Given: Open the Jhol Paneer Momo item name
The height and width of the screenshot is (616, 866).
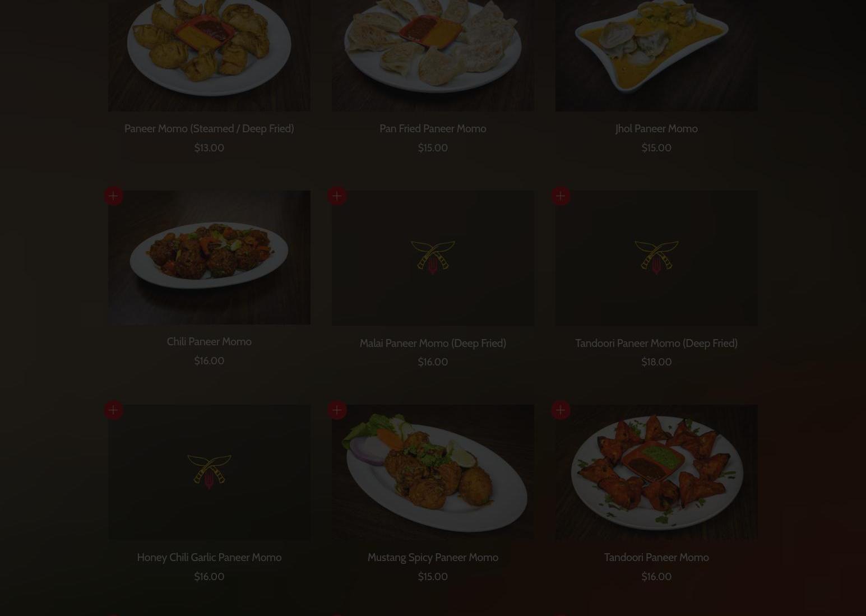Looking at the screenshot, I should coord(656,128).
